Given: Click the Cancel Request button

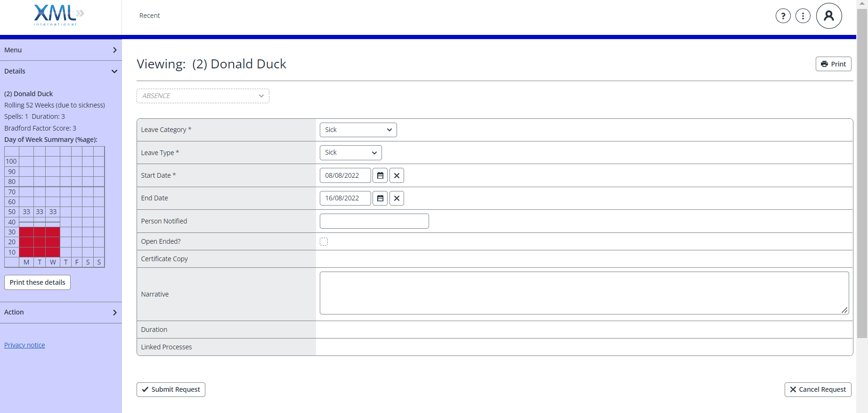Looking at the screenshot, I should 818,389.
